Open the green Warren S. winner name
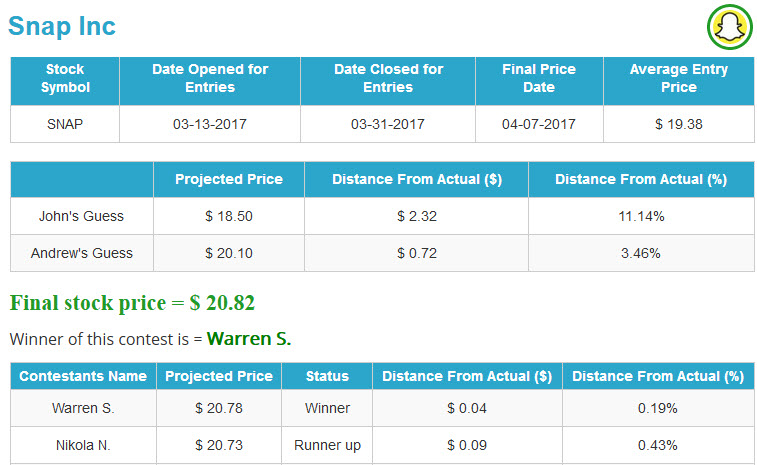This screenshot has height=465, width=757. [249, 338]
